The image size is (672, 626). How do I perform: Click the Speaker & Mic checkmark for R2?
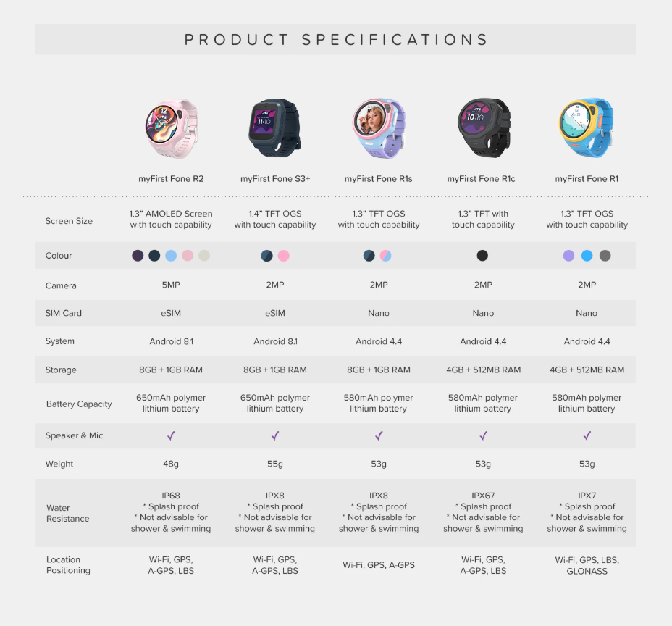[171, 435]
